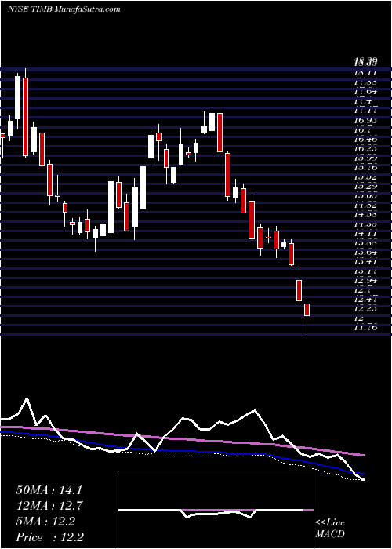This screenshot has height=549, width=392.
Task: Select the 15.99 price axis label
Action: click(366, 158)
